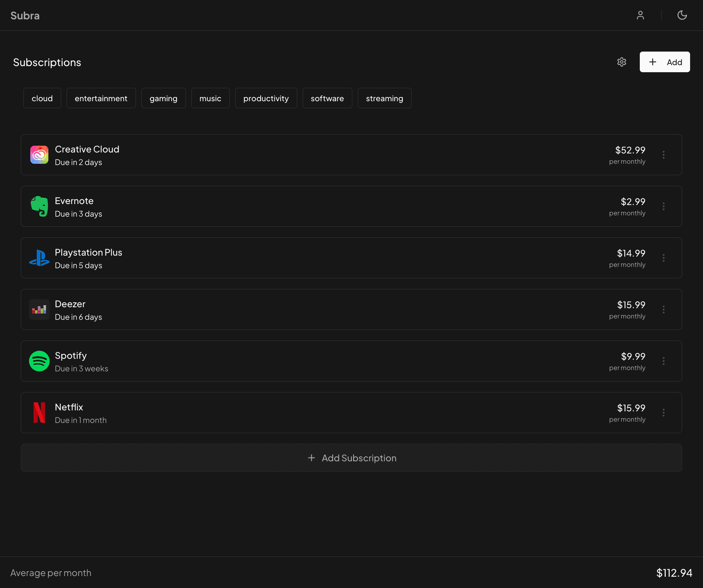The image size is (703, 588).
Task: Open Creative Cloud options menu
Action: [664, 155]
